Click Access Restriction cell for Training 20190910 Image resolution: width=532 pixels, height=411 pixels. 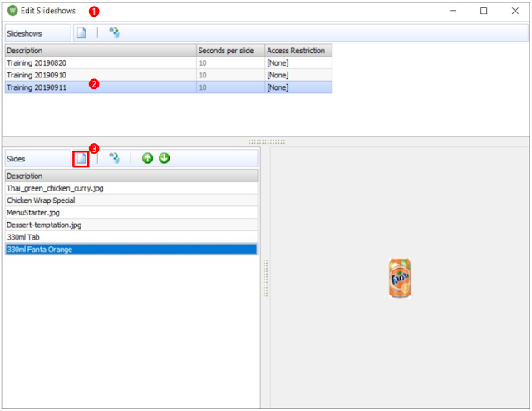click(x=298, y=75)
